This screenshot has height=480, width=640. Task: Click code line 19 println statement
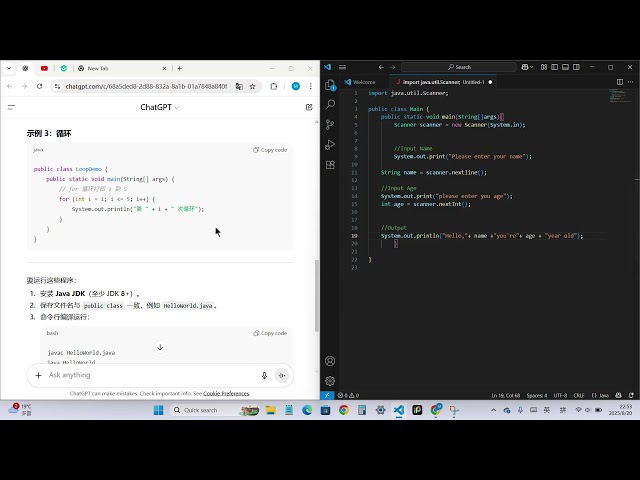tap(482, 236)
